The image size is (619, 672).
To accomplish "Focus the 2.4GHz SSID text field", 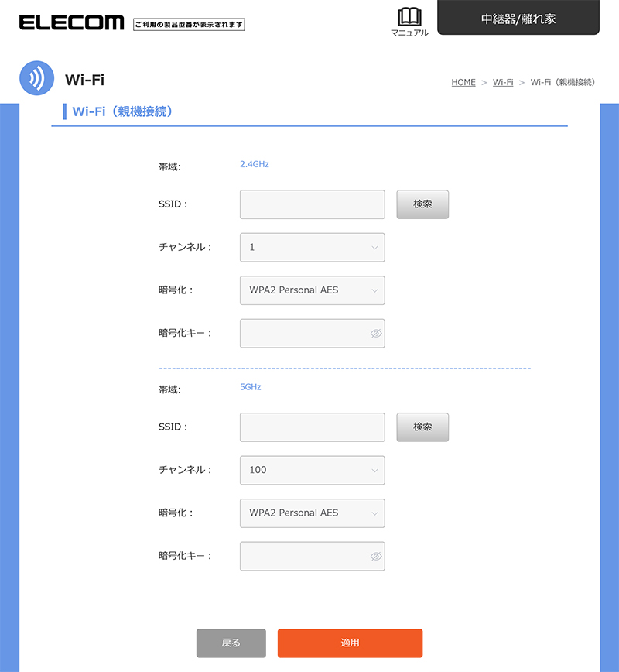I will 312,204.
